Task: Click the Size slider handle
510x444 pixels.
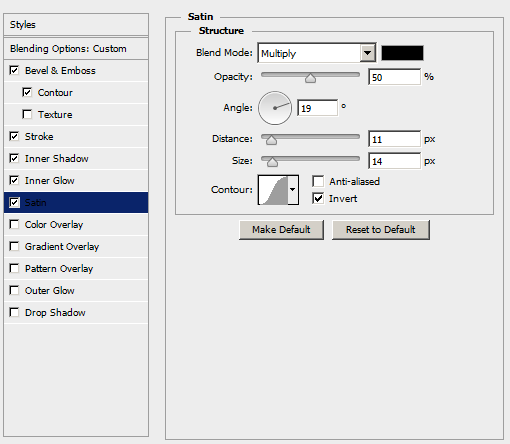Action: click(272, 162)
